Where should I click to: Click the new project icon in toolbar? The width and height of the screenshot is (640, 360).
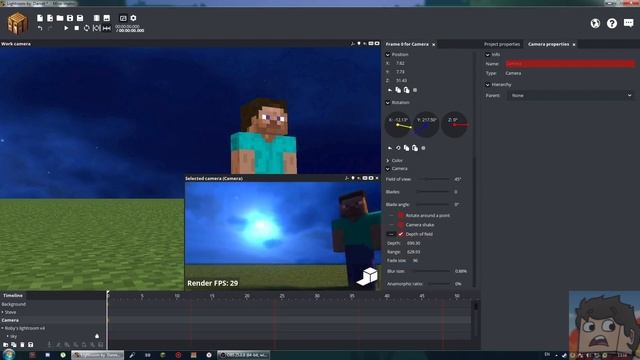tap(40, 18)
